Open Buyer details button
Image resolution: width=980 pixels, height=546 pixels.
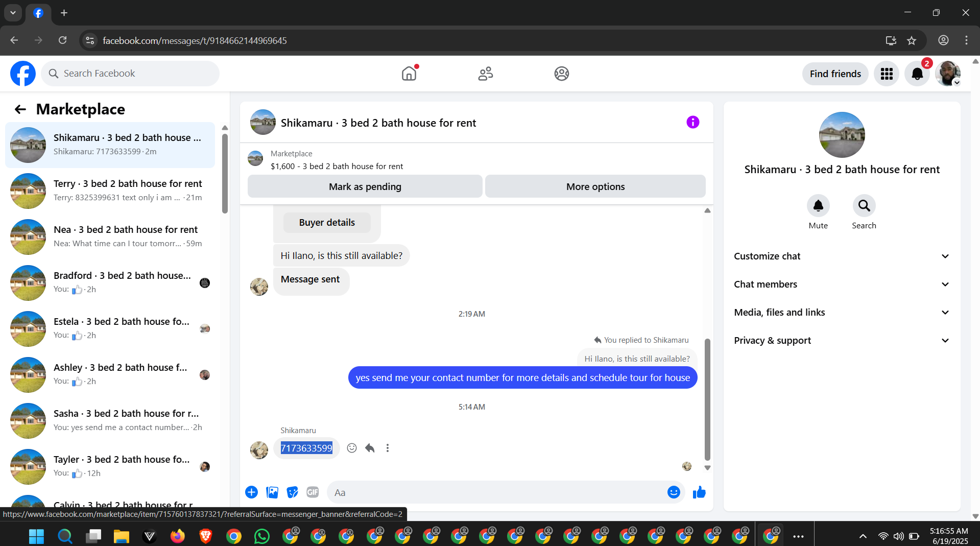click(x=327, y=223)
